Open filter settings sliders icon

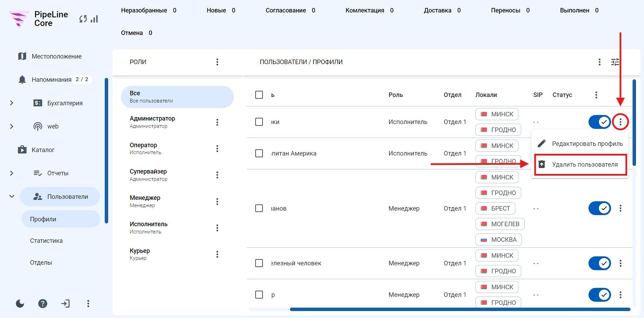click(615, 62)
